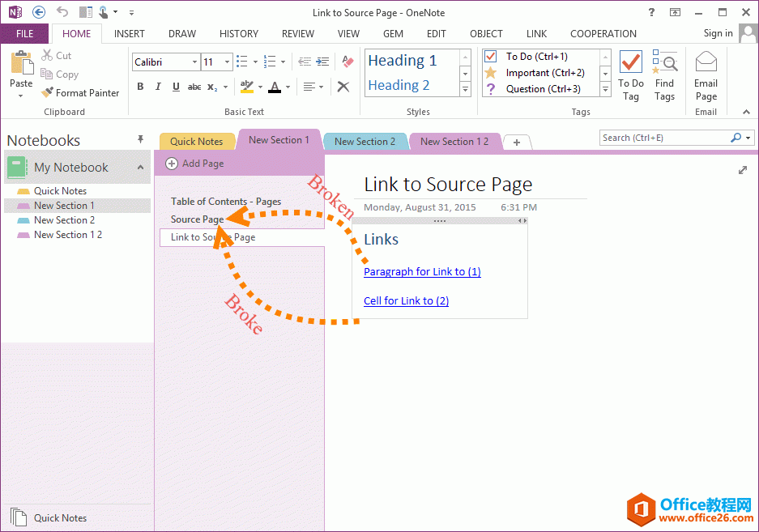The image size is (759, 532).
Task: Toggle bold formatting
Action: 140,87
